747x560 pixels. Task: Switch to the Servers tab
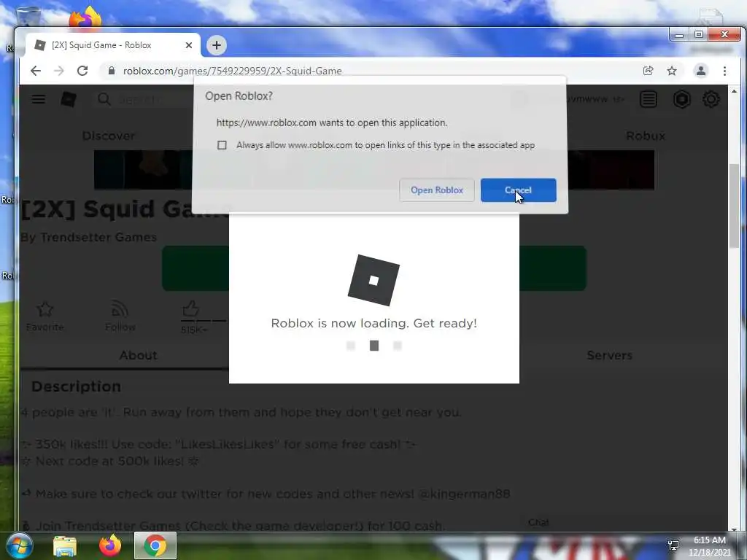pos(609,355)
